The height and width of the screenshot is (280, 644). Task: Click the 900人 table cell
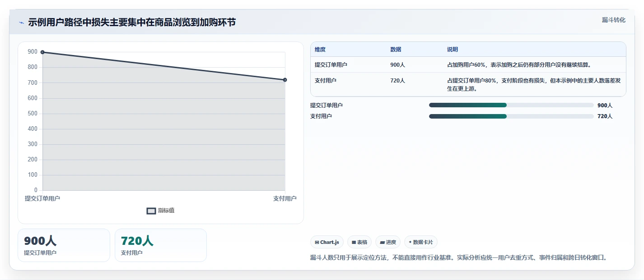click(x=397, y=65)
